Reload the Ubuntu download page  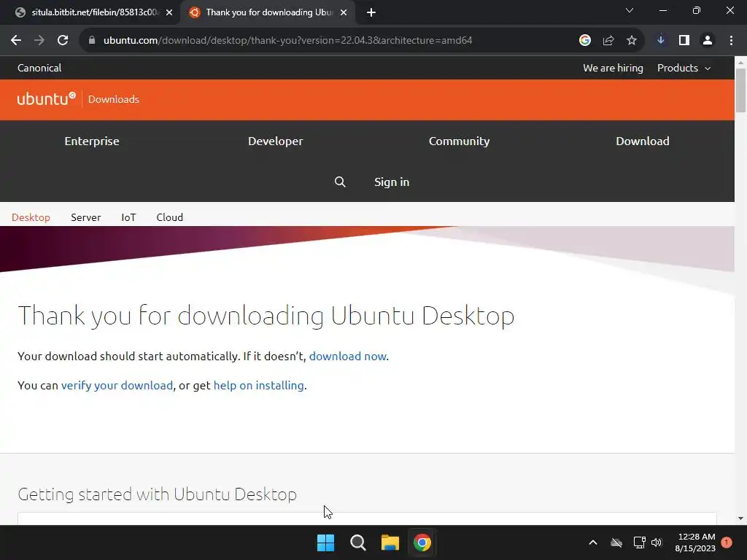coord(63,41)
